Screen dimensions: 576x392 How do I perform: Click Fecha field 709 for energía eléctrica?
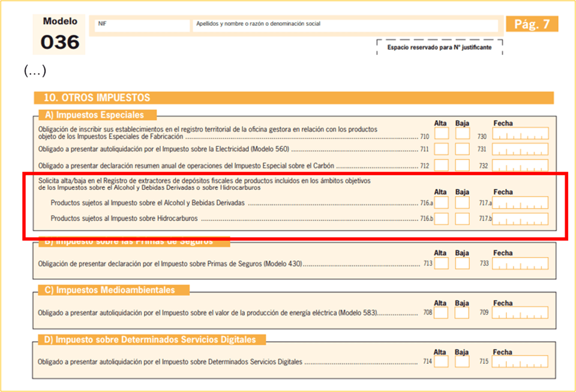pos(520,313)
